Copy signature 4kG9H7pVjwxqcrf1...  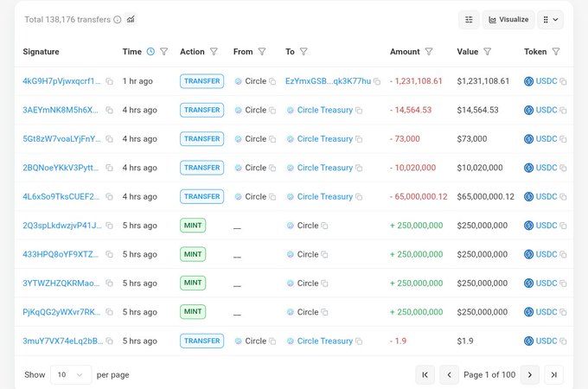(110, 81)
